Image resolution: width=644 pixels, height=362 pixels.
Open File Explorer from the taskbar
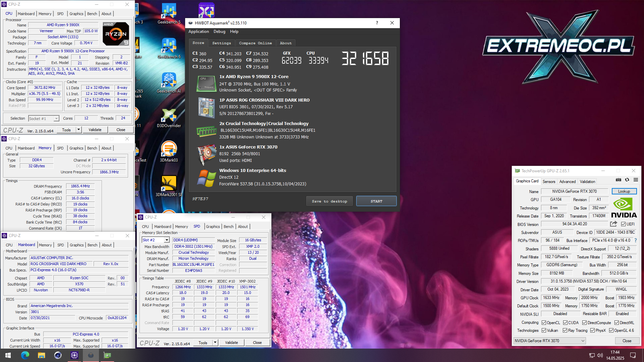(41, 355)
